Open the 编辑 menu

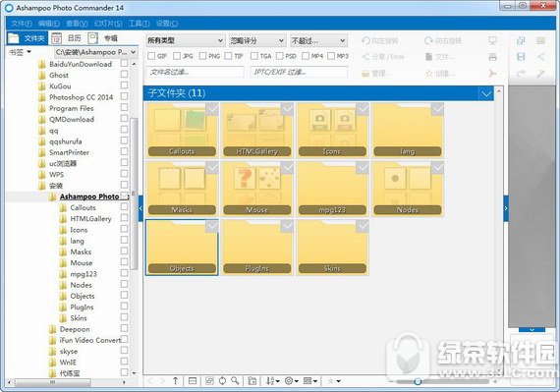click(49, 24)
